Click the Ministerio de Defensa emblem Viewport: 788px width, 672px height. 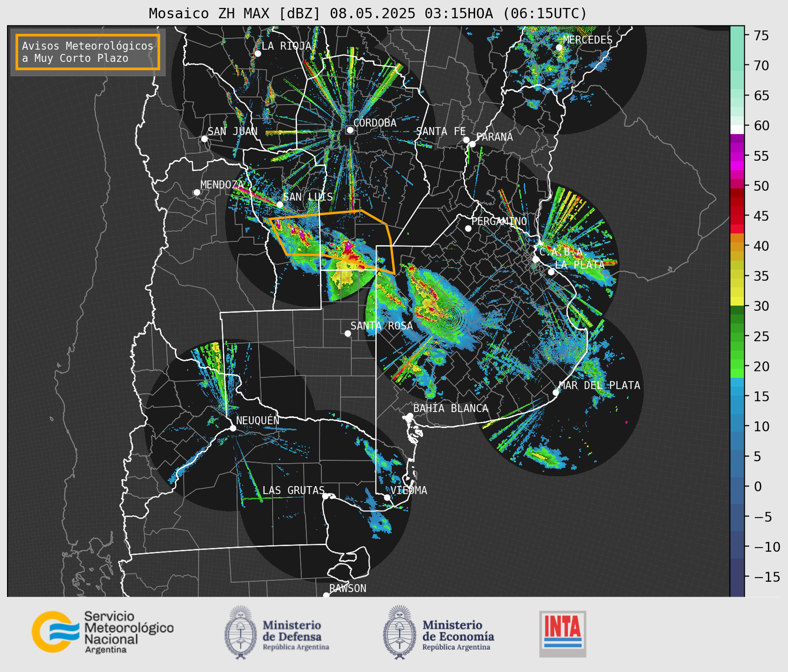coord(241,632)
